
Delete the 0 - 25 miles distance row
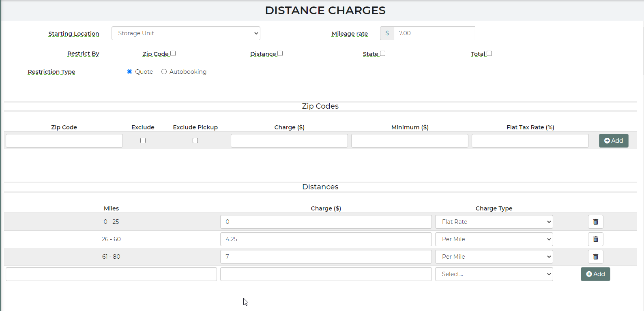point(595,222)
